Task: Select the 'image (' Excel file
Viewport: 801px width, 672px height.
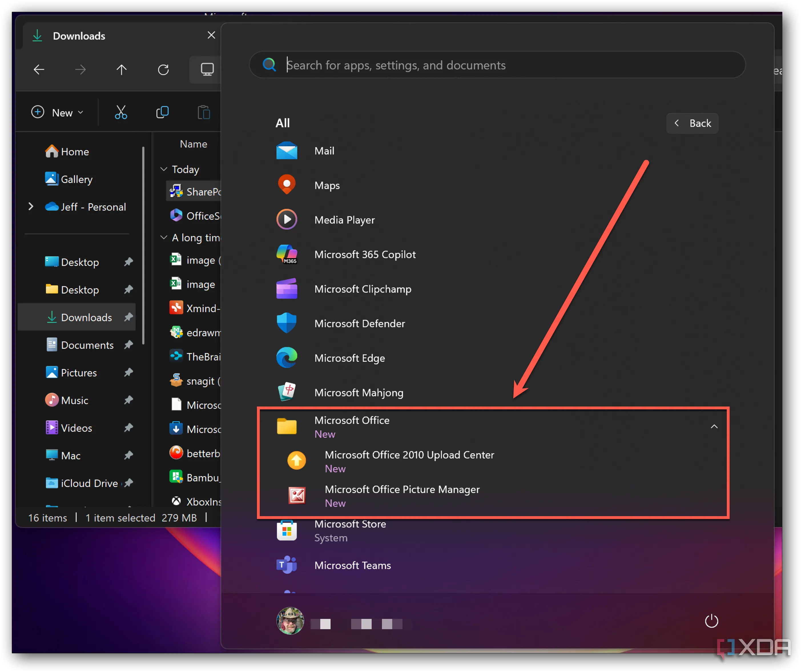Action: click(194, 260)
